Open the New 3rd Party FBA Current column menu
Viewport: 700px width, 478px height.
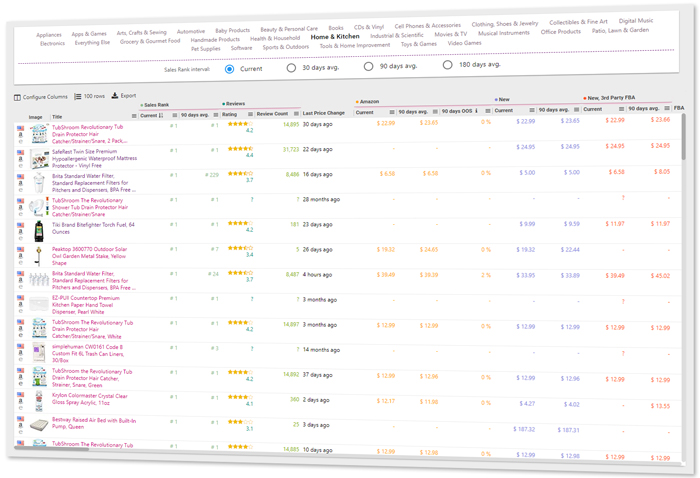[621, 109]
